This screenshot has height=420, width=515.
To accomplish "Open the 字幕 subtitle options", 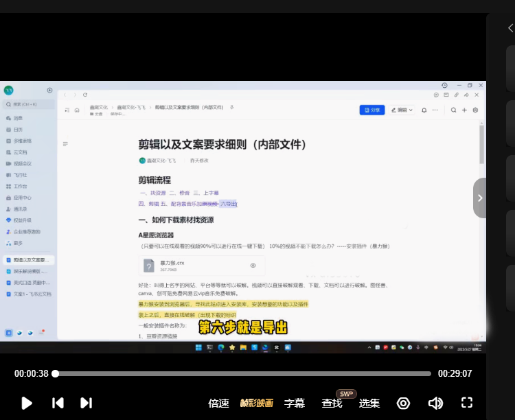I will [295, 404].
